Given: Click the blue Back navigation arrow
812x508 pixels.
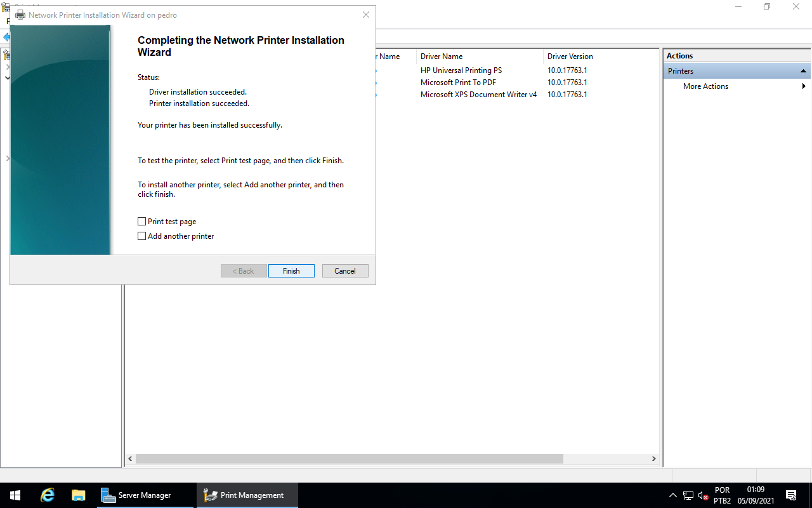Looking at the screenshot, I should [x=6, y=37].
